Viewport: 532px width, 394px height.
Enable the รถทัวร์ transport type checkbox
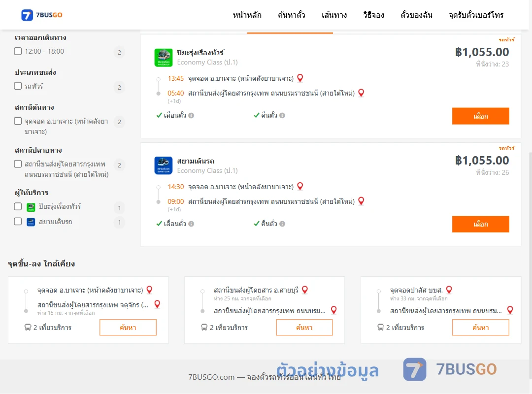coord(18,86)
